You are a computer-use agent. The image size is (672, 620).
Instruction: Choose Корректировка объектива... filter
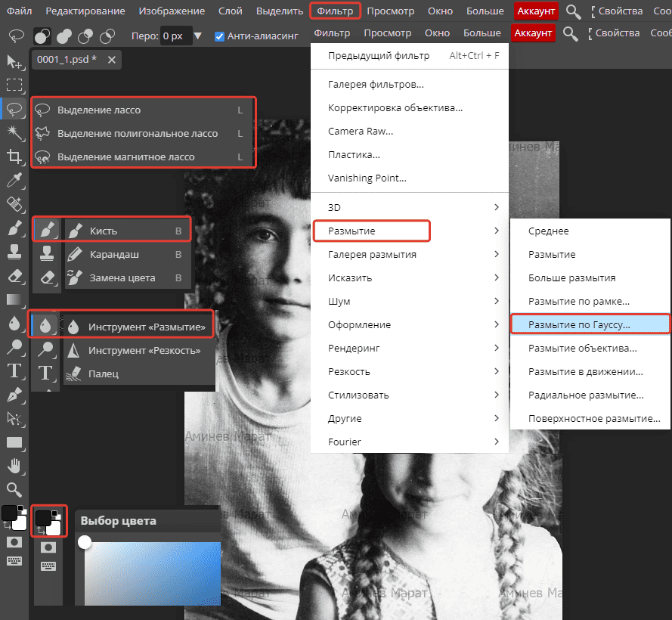(409, 108)
